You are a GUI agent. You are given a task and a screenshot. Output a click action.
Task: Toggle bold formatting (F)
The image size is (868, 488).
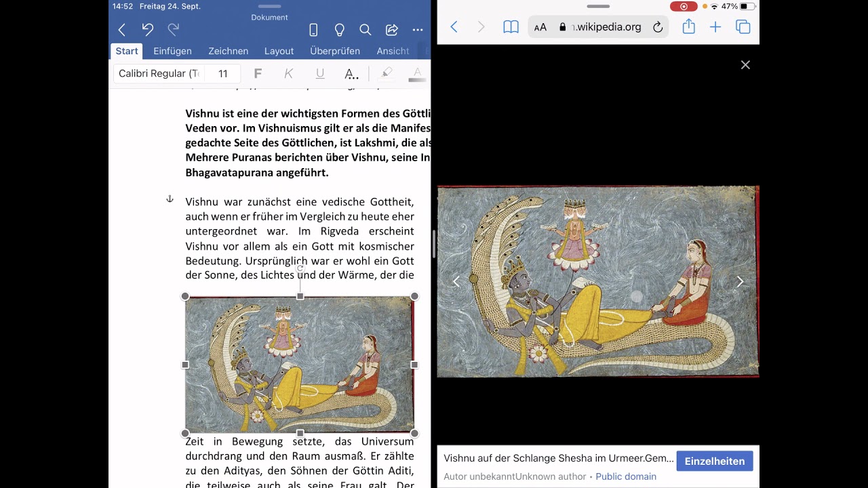click(x=258, y=73)
